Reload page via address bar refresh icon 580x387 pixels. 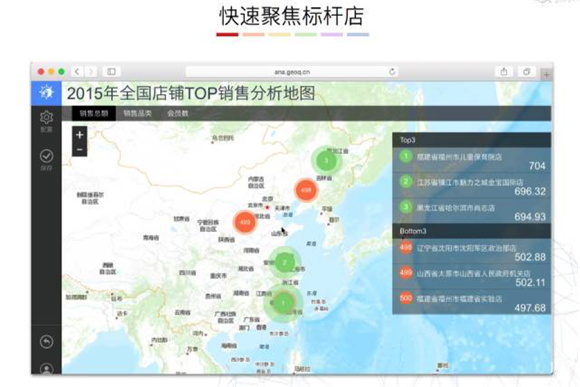pos(392,71)
